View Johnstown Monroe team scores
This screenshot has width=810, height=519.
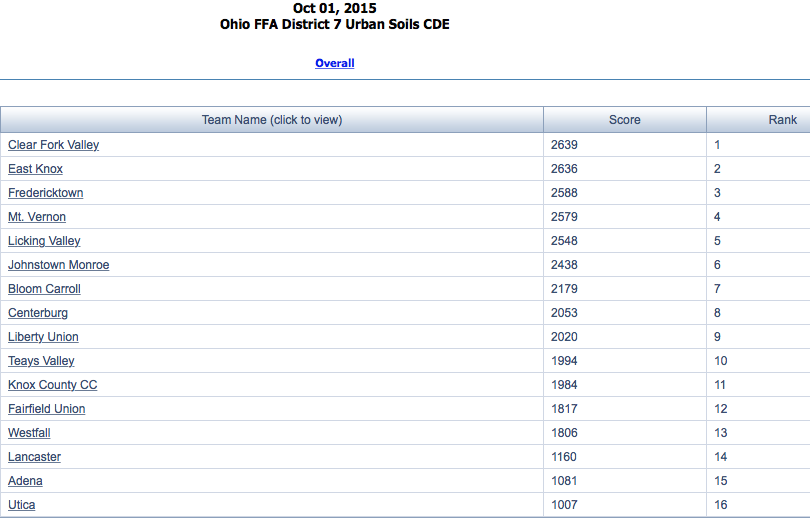click(58, 265)
